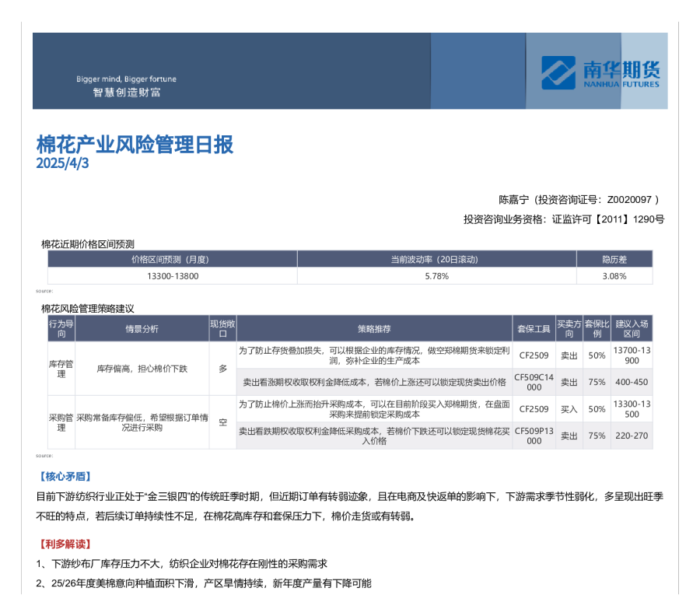
Task: Select the author line 陈嘉宁 with certificate number
Action: pyautogui.click(x=581, y=200)
